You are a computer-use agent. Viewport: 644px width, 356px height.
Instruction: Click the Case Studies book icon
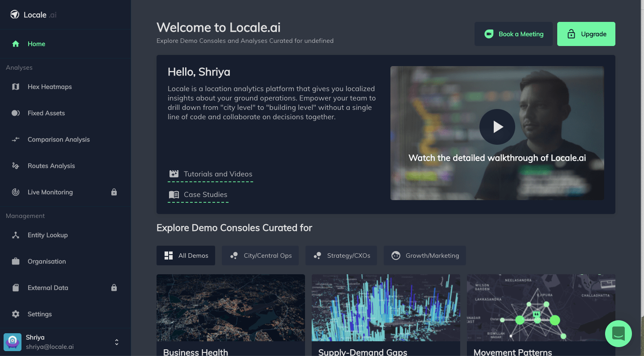[174, 195]
